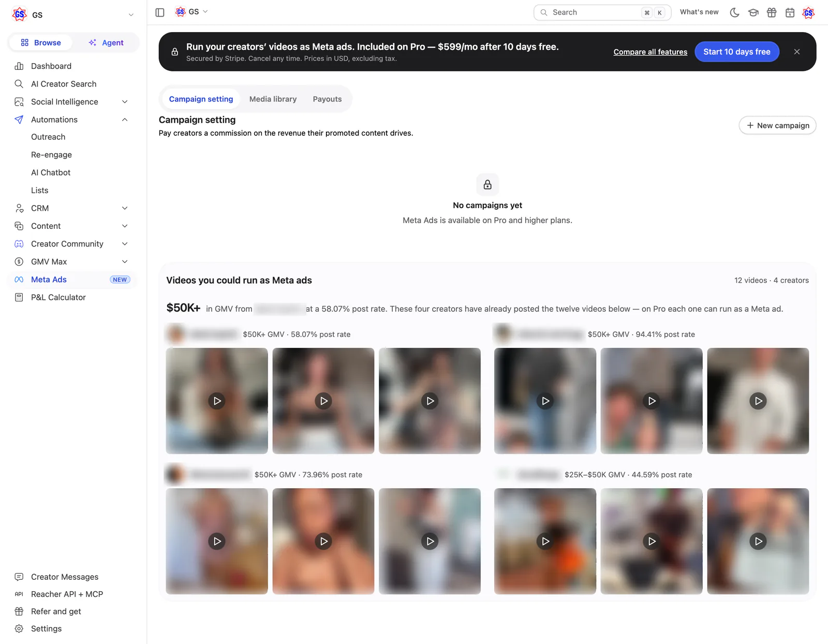Open third thumbnail of 94.41% post rate creator

(x=758, y=401)
